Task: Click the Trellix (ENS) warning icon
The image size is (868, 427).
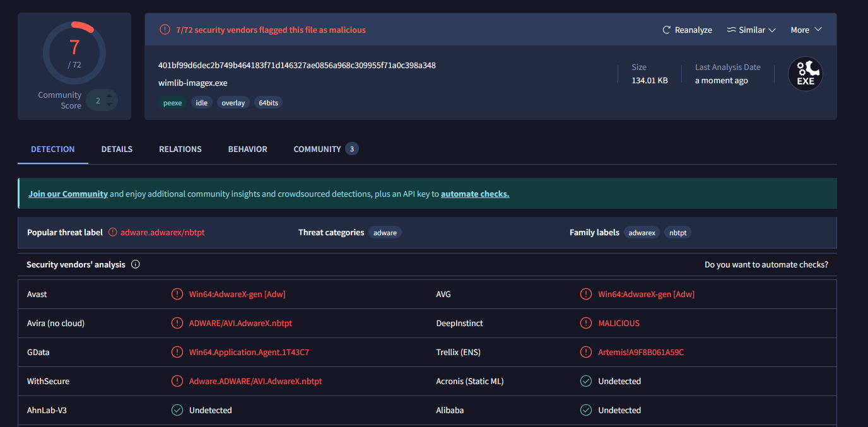Action: [586, 352]
